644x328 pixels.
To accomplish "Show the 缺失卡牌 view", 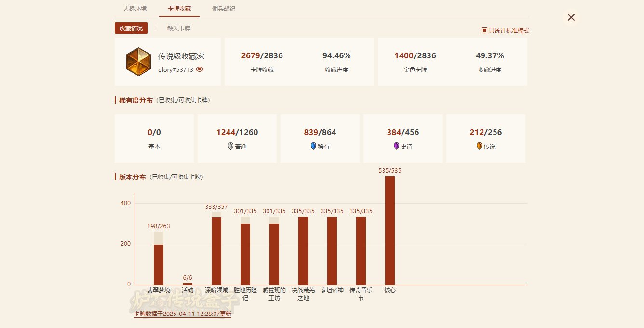I will 179,28.
